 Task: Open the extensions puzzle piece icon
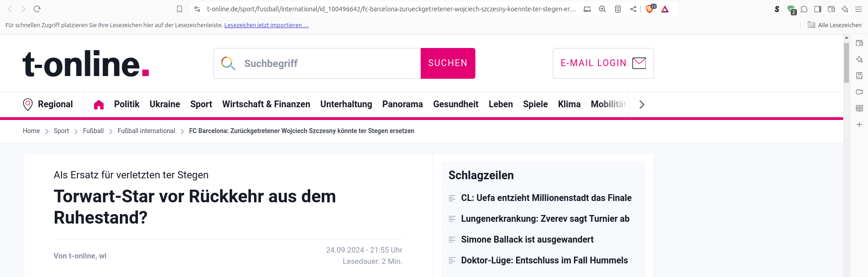(x=804, y=9)
